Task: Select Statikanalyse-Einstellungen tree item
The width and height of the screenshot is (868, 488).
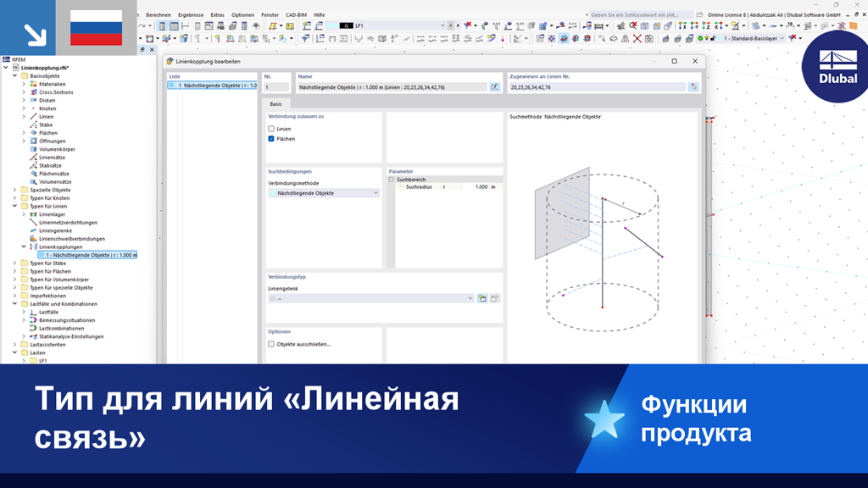Action: (71, 336)
